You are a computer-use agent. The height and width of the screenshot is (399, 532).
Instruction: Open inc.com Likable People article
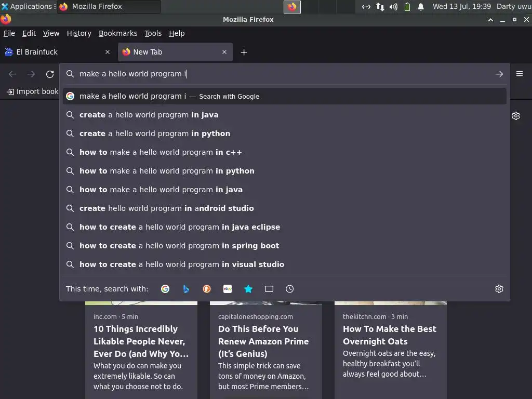point(141,350)
